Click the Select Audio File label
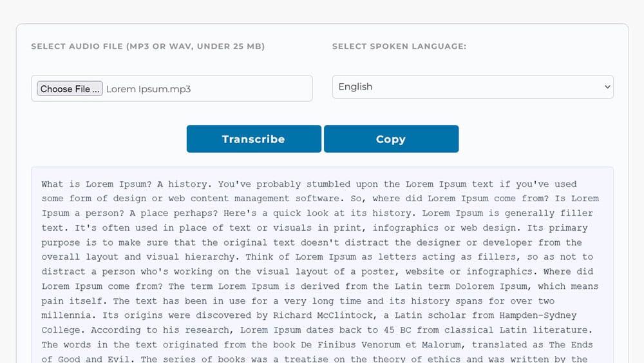Image resolution: width=644 pixels, height=363 pixels. (148, 46)
